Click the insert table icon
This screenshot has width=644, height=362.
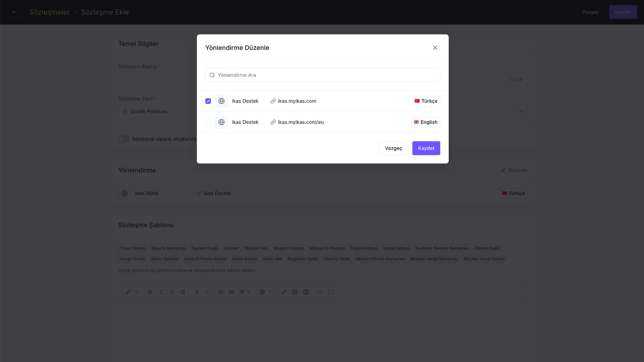262,292
